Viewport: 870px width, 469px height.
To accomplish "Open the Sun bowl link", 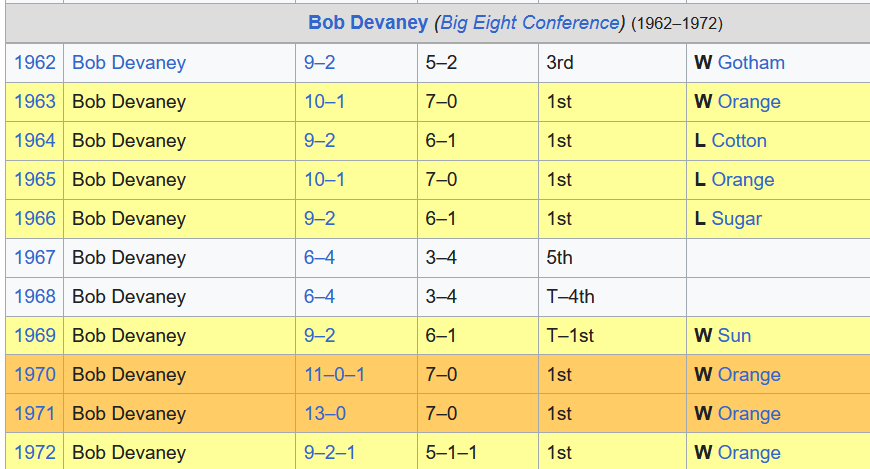I will [x=734, y=336].
